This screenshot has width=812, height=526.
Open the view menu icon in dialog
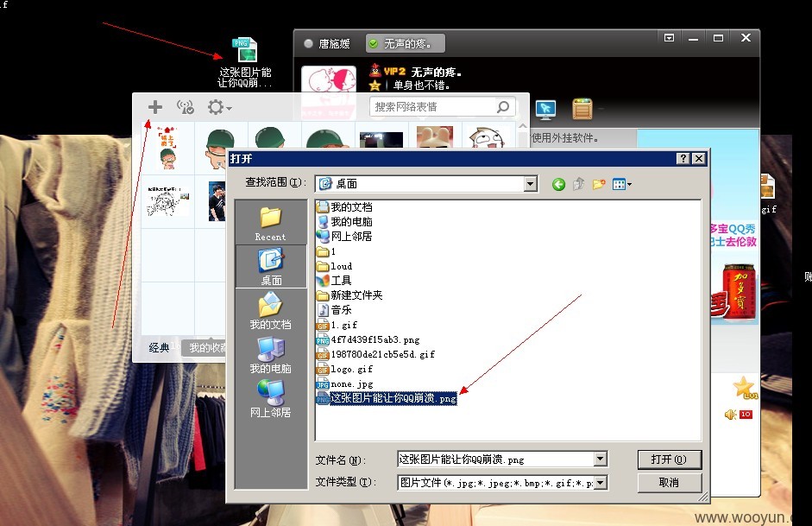[x=621, y=184]
